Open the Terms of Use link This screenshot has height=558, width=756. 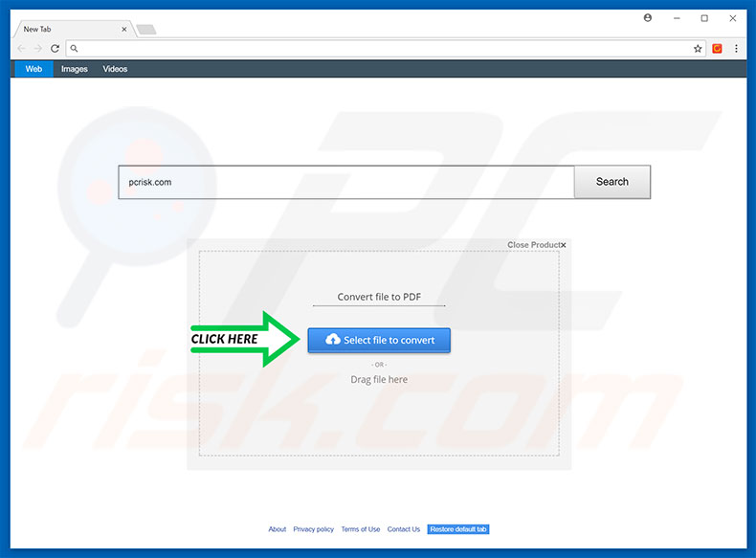click(x=361, y=529)
